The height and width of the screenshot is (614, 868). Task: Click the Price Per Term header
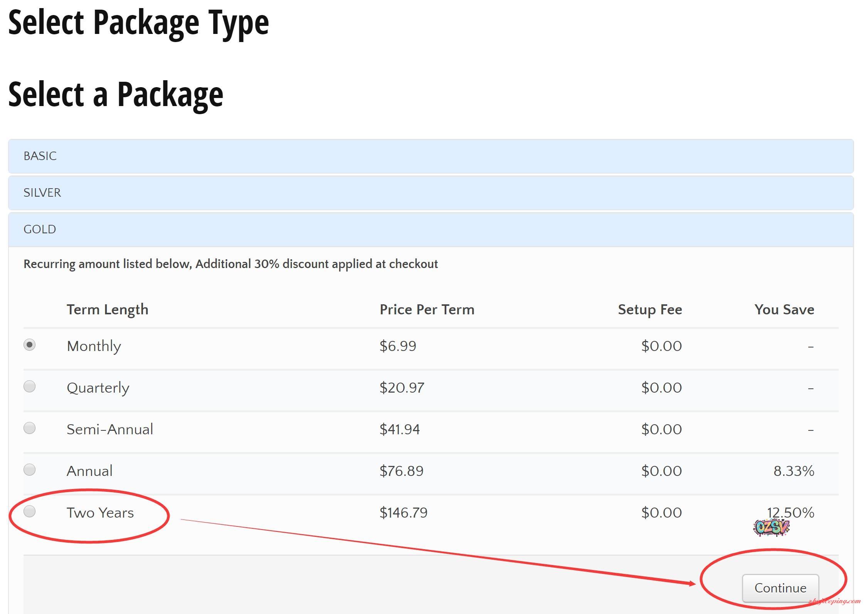[427, 309]
